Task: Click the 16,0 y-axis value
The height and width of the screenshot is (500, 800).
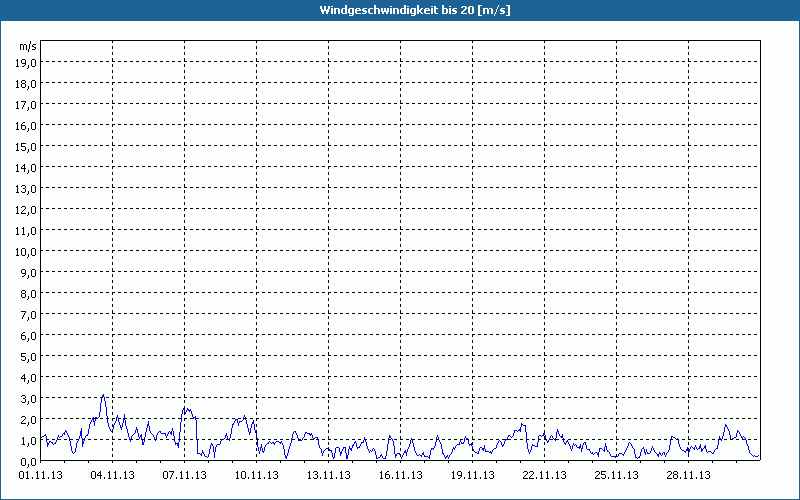Action: pos(26,126)
